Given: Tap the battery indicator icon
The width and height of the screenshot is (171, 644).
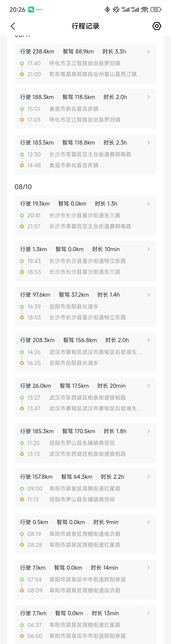Looking at the screenshot, I should coord(156,9).
